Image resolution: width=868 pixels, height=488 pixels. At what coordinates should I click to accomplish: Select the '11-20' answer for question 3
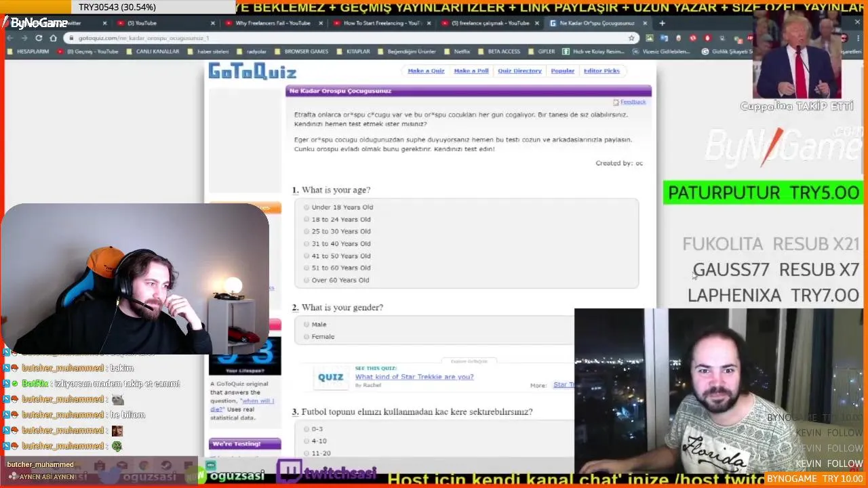[x=307, y=453]
